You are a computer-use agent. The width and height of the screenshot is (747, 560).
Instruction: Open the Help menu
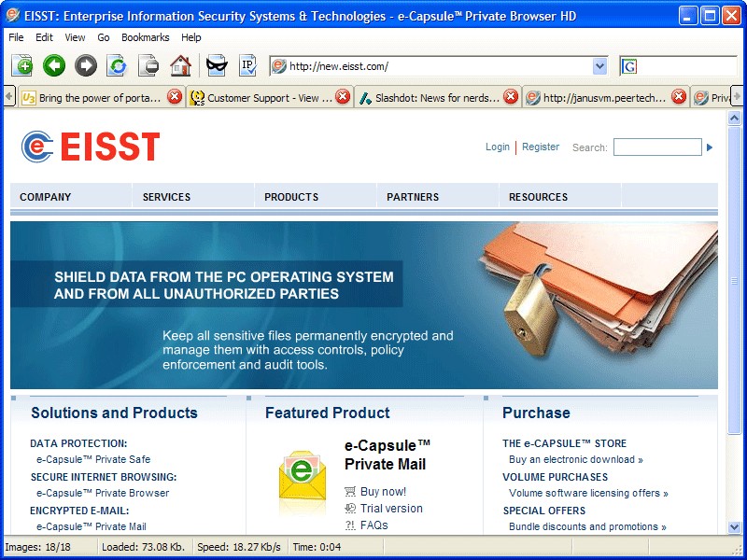tap(191, 37)
